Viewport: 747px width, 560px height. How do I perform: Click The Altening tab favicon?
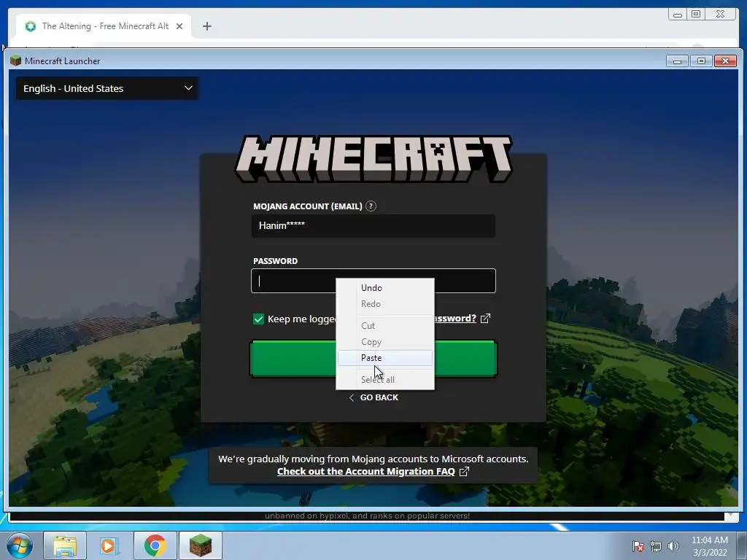(x=31, y=26)
